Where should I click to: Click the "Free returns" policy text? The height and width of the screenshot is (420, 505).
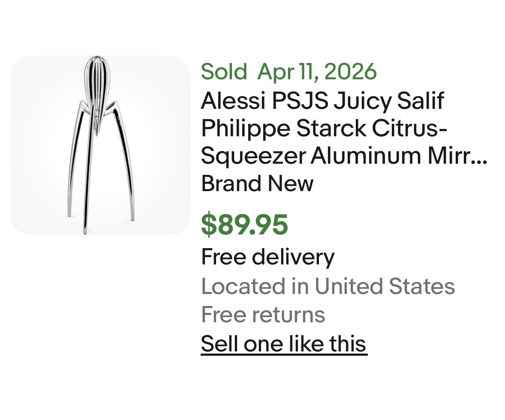pyautogui.click(x=263, y=315)
